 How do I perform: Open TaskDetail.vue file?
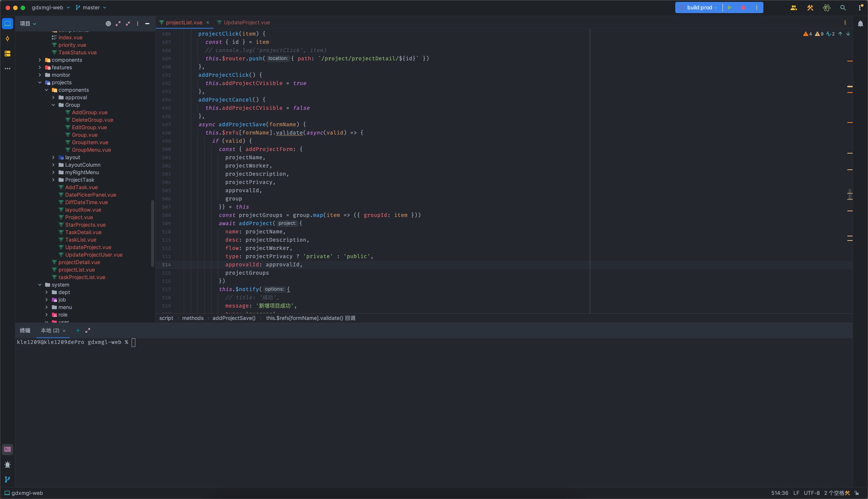click(x=83, y=232)
